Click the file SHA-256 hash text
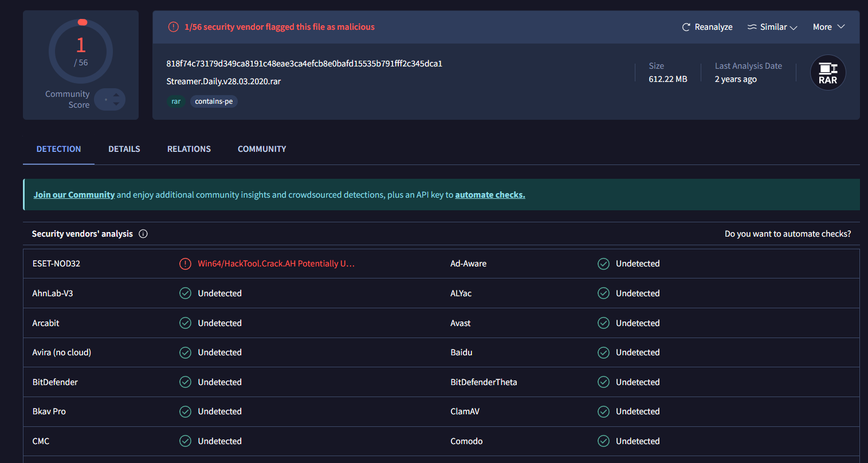 coord(304,64)
